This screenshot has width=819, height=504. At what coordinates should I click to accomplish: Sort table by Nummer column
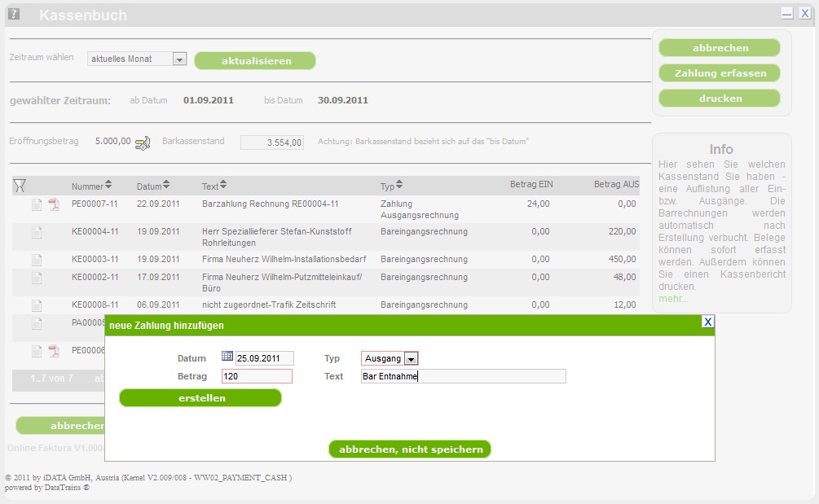(108, 184)
